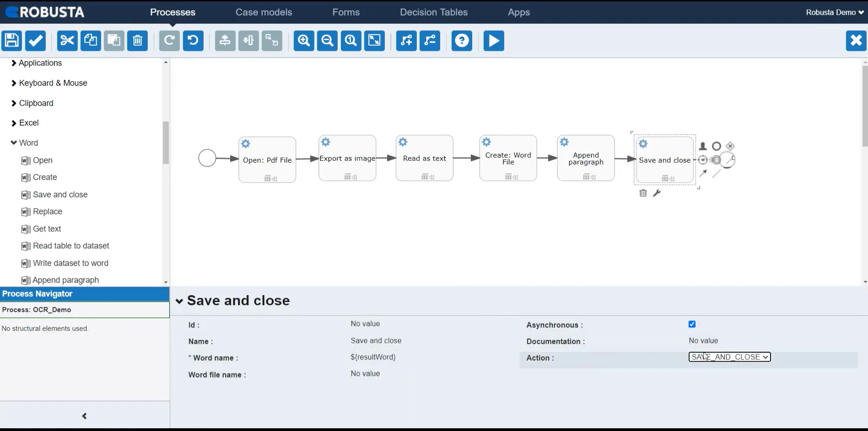Image resolution: width=868 pixels, height=431 pixels.
Task: Click the Word name value ${resultWord}
Action: tap(373, 357)
